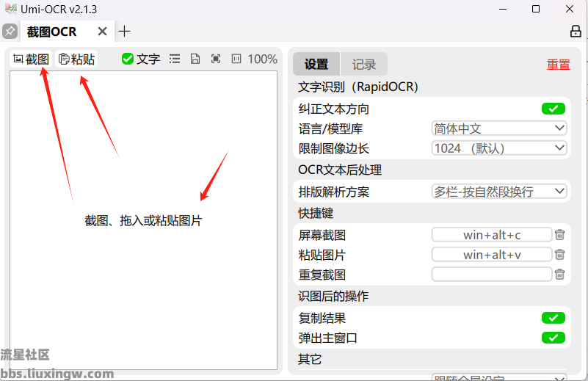Image resolution: width=588 pixels, height=381 pixels.
Task: Click the lock icon at top right
Action: pos(576,32)
